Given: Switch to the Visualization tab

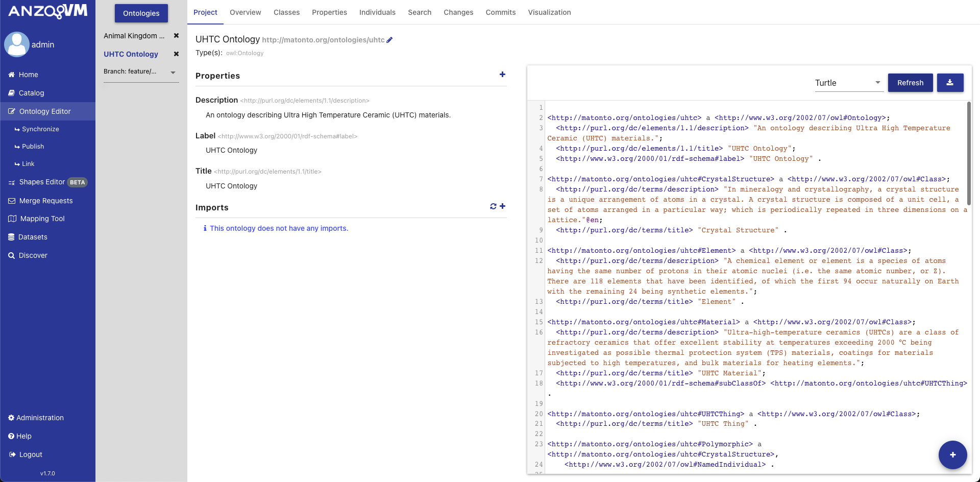Looking at the screenshot, I should (x=549, y=12).
